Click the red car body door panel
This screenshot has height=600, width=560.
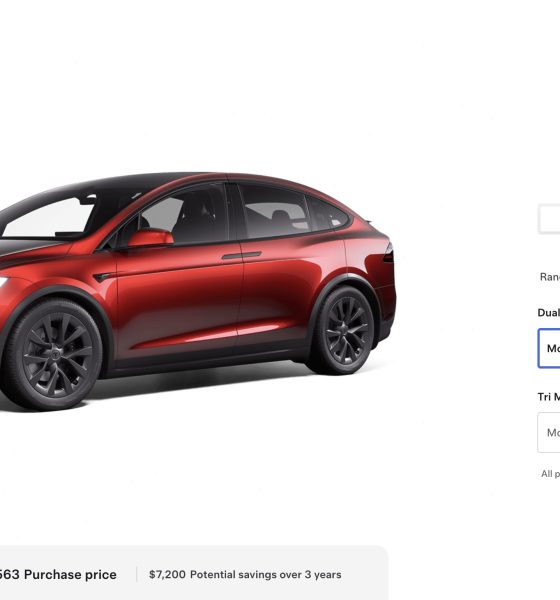click(x=180, y=302)
